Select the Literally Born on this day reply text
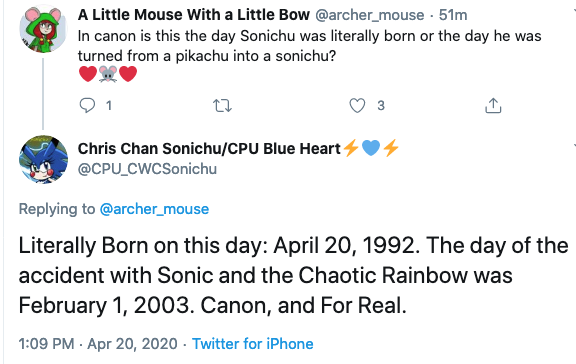Screen dimensions: 576x364 point(293,275)
